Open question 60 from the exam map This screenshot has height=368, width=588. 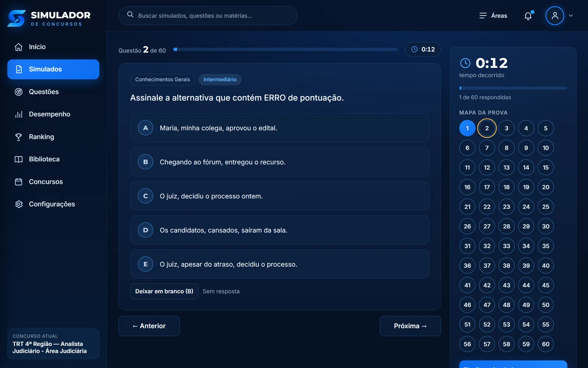[546, 344]
